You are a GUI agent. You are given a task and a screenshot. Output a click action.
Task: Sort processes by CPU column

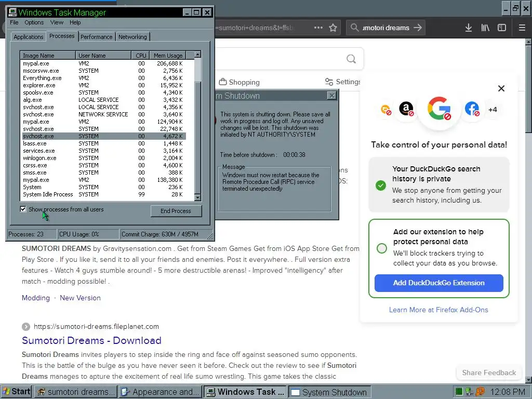tap(141, 55)
